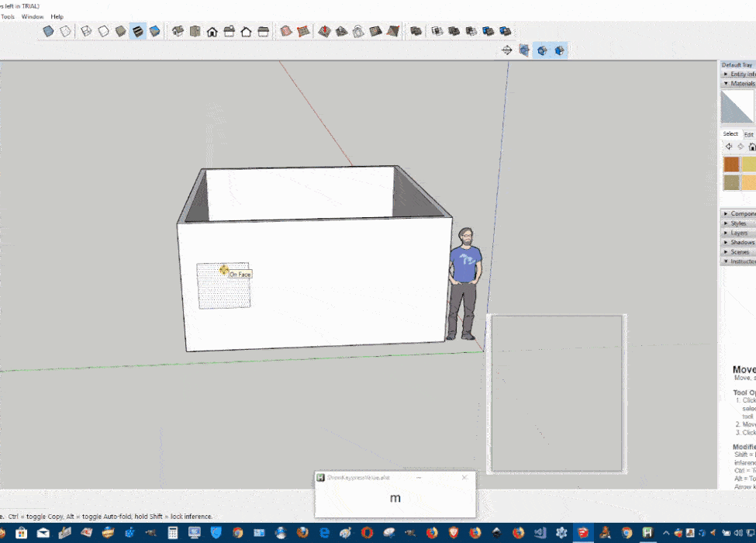Open Mail app from taskbar
This screenshot has height=543, width=756.
click(x=43, y=533)
